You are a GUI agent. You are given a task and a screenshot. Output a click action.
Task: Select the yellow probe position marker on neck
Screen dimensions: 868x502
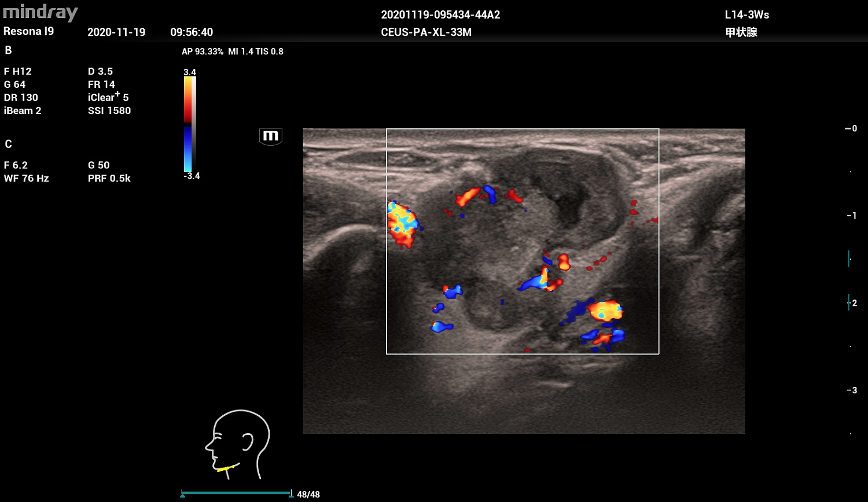226,468
